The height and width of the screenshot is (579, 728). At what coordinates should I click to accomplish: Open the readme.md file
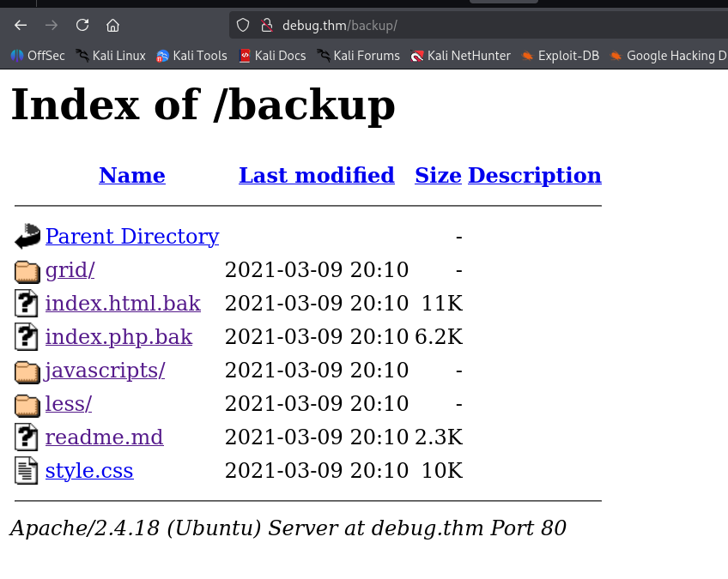(104, 437)
